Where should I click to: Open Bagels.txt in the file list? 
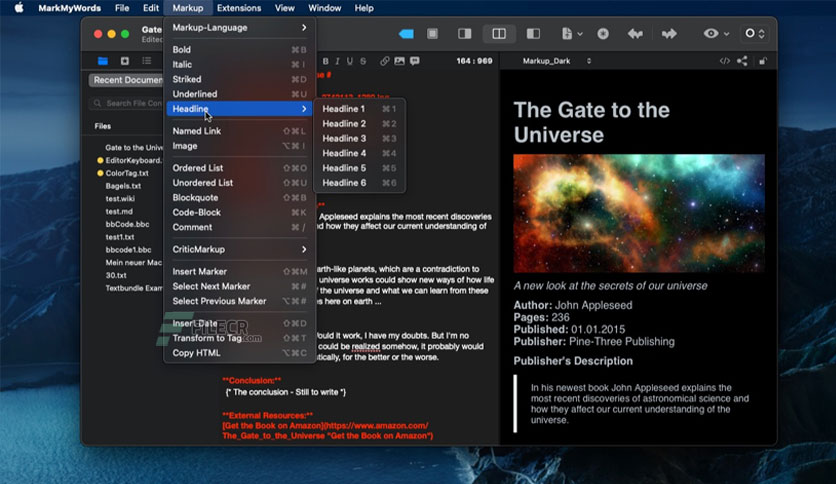point(123,186)
